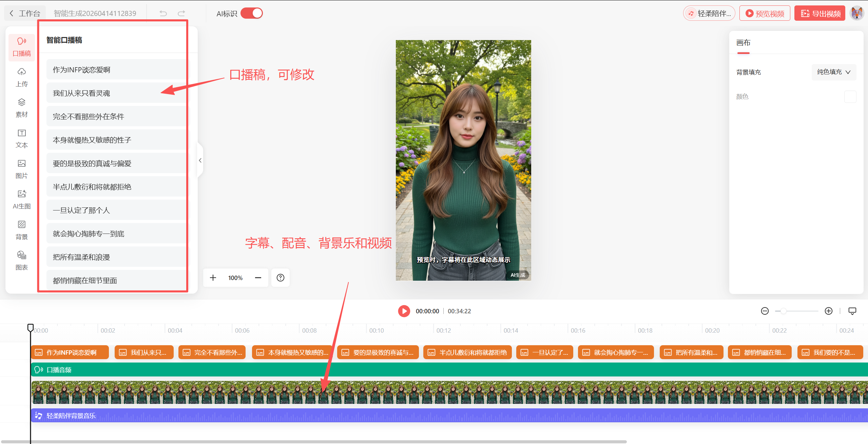Open the white 颜色 color swatch
Screen dimensions: 868x444
click(x=850, y=97)
